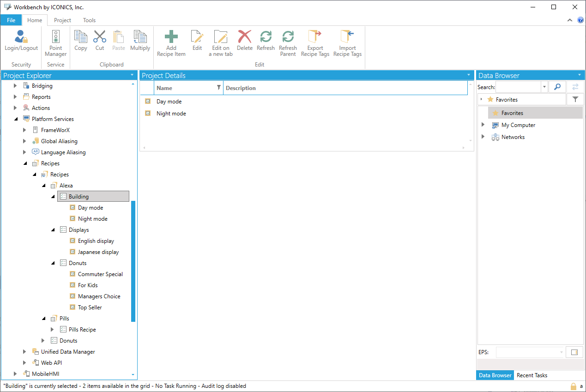Screen dimensions: 586x392
Task: Open the Search box dropdown arrow
Action: pyautogui.click(x=544, y=87)
